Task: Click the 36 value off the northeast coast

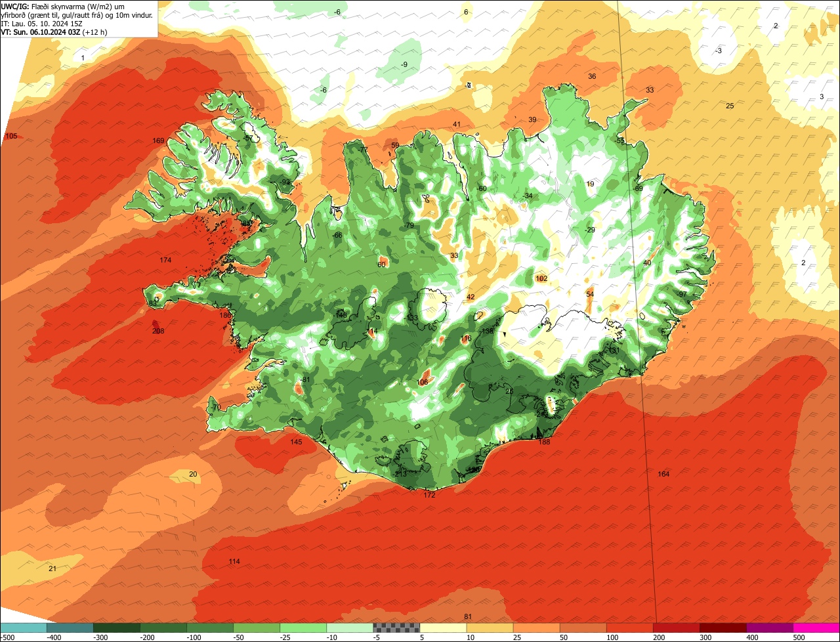Action: pos(592,77)
